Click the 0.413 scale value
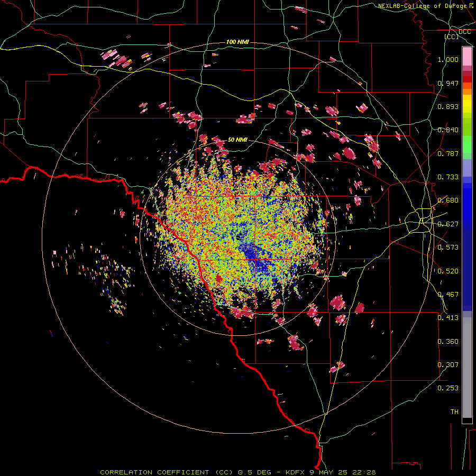This screenshot has height=476, width=476. point(448,318)
